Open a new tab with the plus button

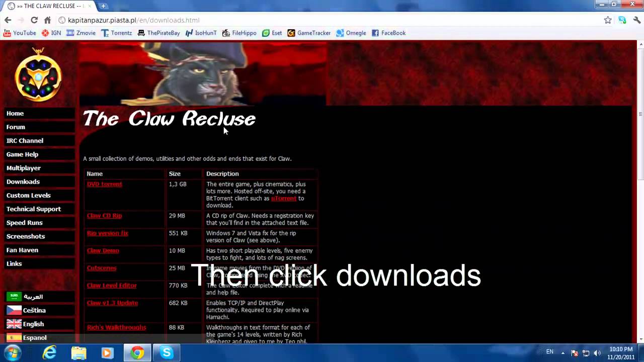click(x=103, y=6)
